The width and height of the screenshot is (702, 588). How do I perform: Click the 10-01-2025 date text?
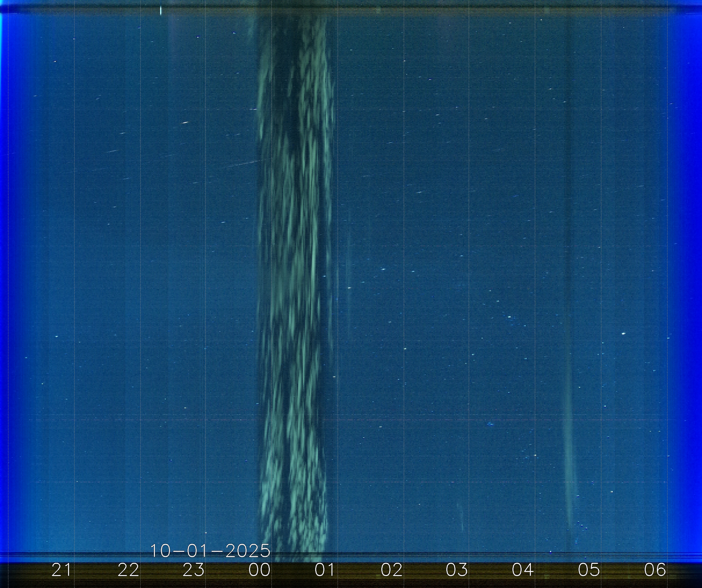click(210, 550)
